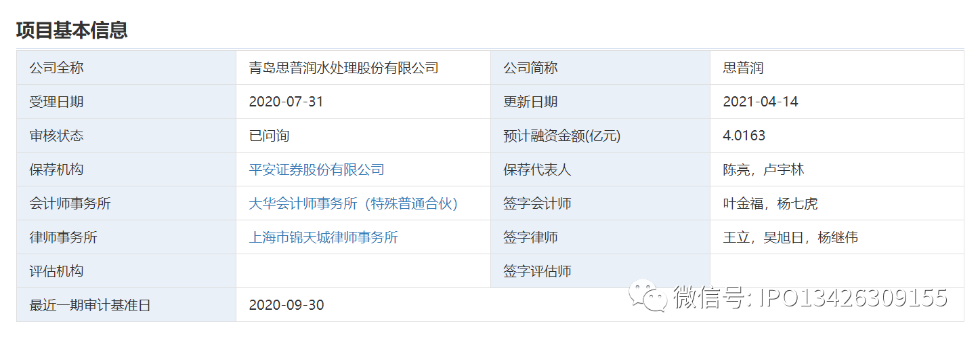Viewport: 980px width, 341px height.
Task: Click the 微信号 IPO13426309155 watermark text
Action: (x=809, y=297)
